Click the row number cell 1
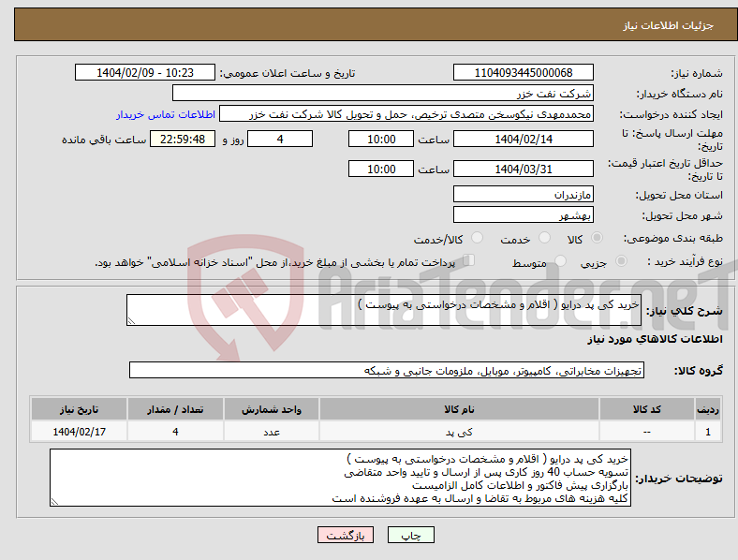The height and width of the screenshot is (560, 738). pyautogui.click(x=708, y=432)
